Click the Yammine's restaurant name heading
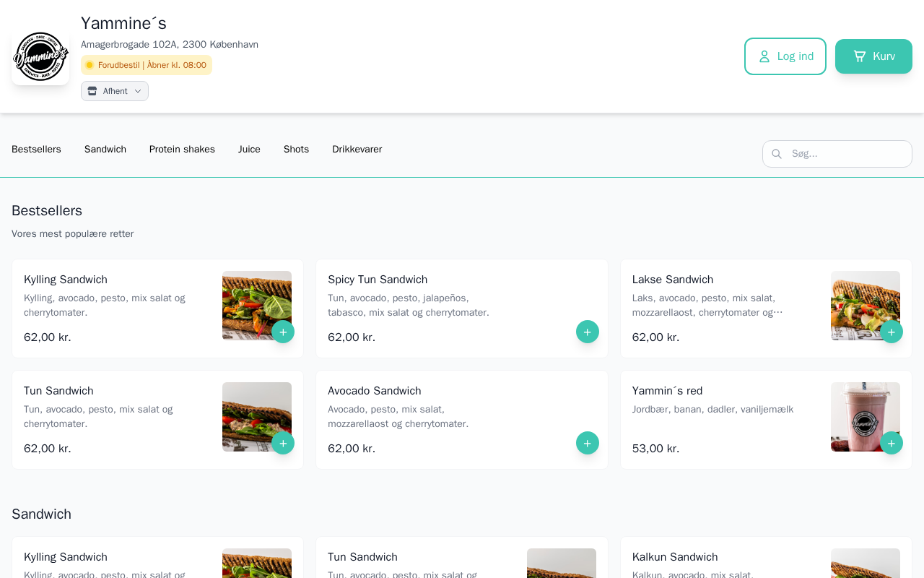Screen dimensions: 924x578 click(123, 23)
